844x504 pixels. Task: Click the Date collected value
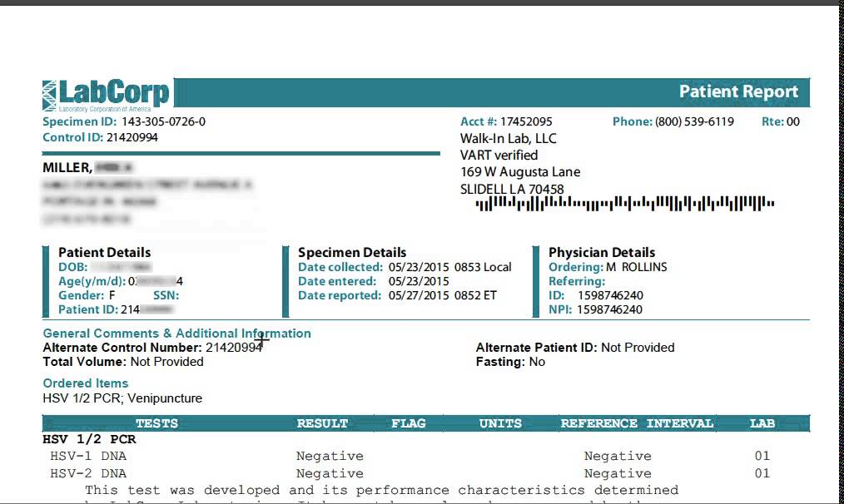coord(449,267)
